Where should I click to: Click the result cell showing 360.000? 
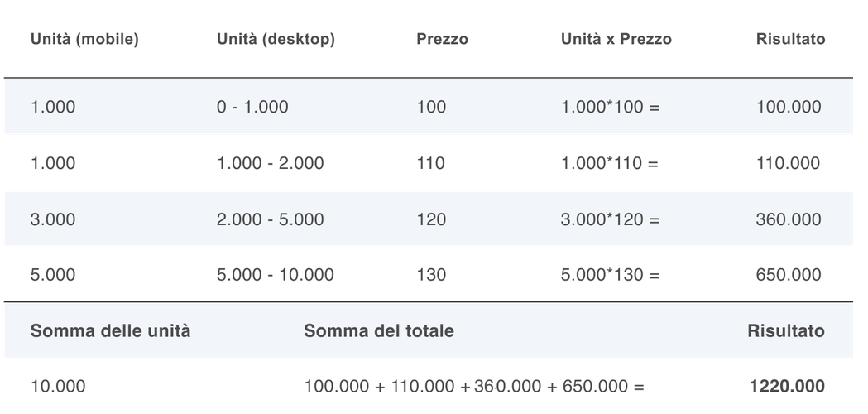click(x=789, y=219)
